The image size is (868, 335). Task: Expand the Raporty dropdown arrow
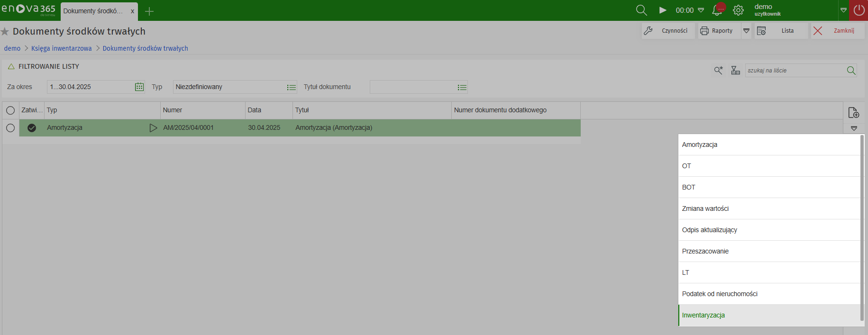(x=746, y=31)
